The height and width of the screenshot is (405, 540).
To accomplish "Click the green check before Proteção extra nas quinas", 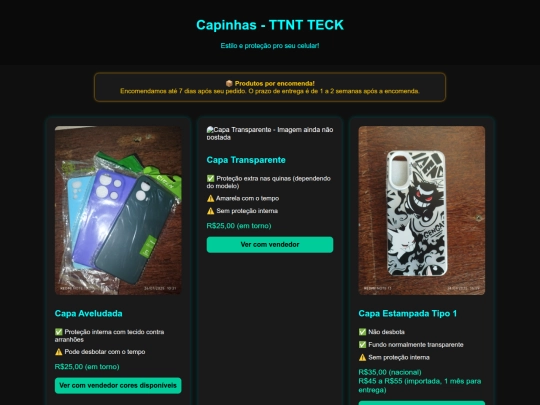I will [210, 178].
